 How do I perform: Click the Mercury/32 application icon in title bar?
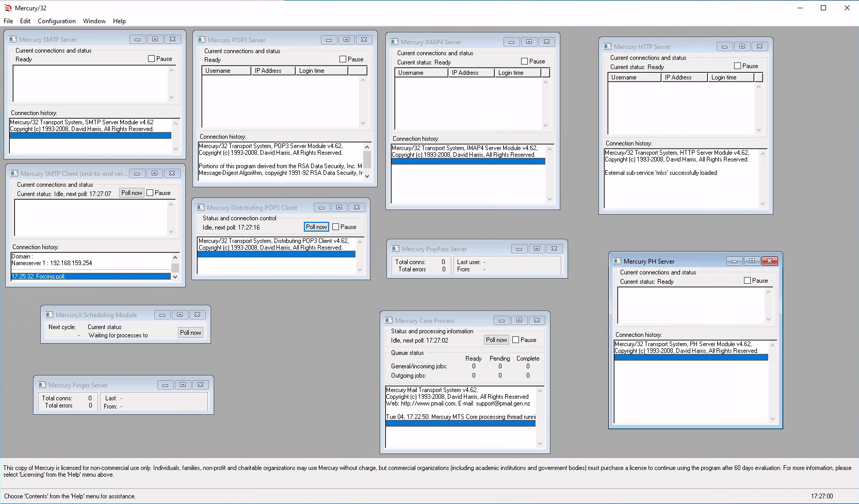pos(8,8)
